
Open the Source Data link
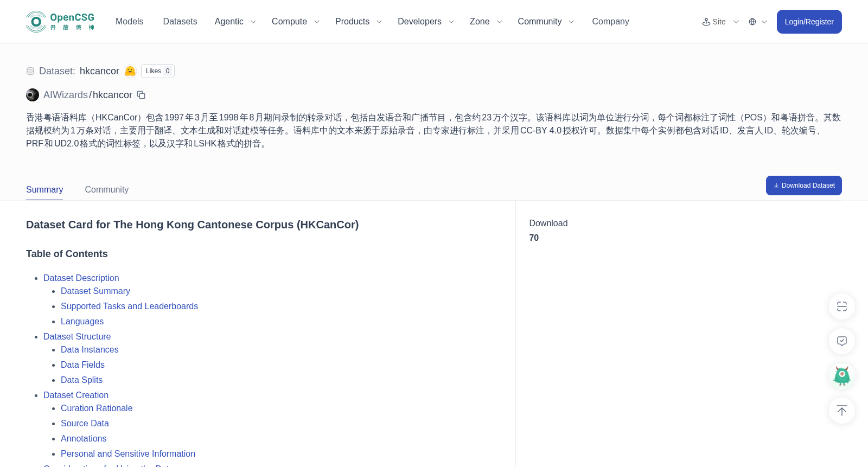coord(85,423)
